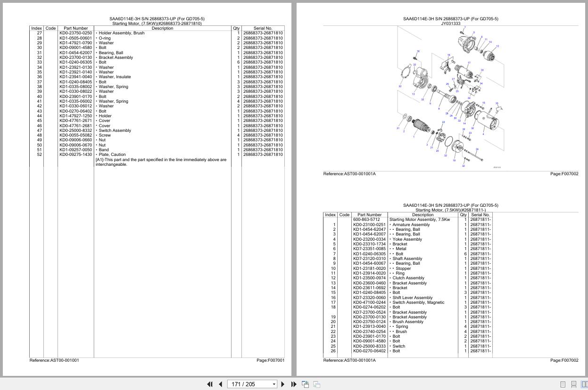Click part number KD0-09275-1430

75,154
